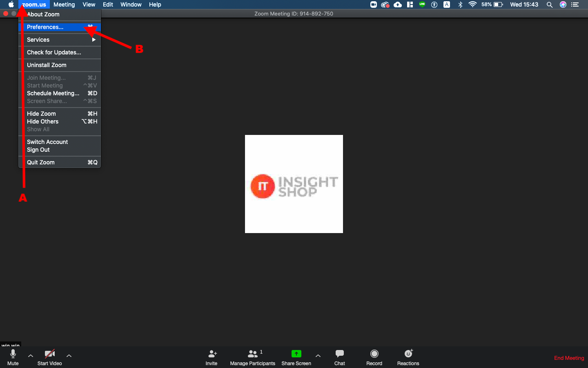Viewport: 588px width, 368px height.
Task: Open the Apple menu
Action: click(11, 4)
